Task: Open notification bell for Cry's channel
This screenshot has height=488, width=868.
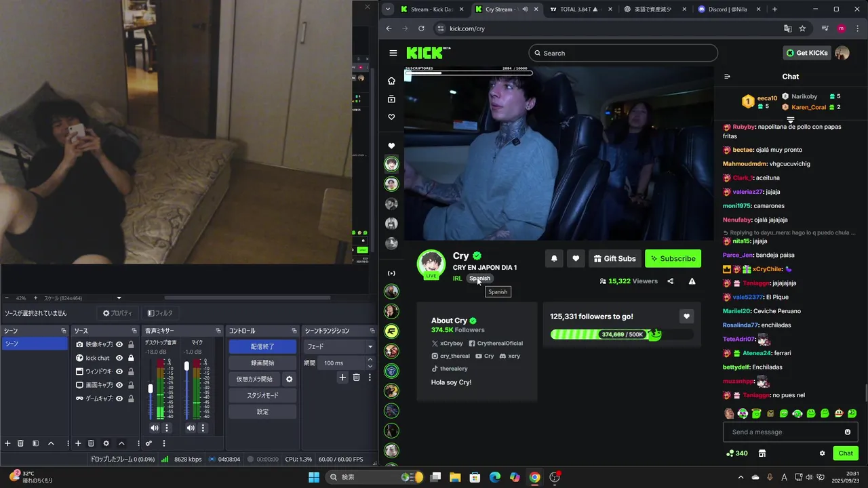Action: (x=554, y=258)
